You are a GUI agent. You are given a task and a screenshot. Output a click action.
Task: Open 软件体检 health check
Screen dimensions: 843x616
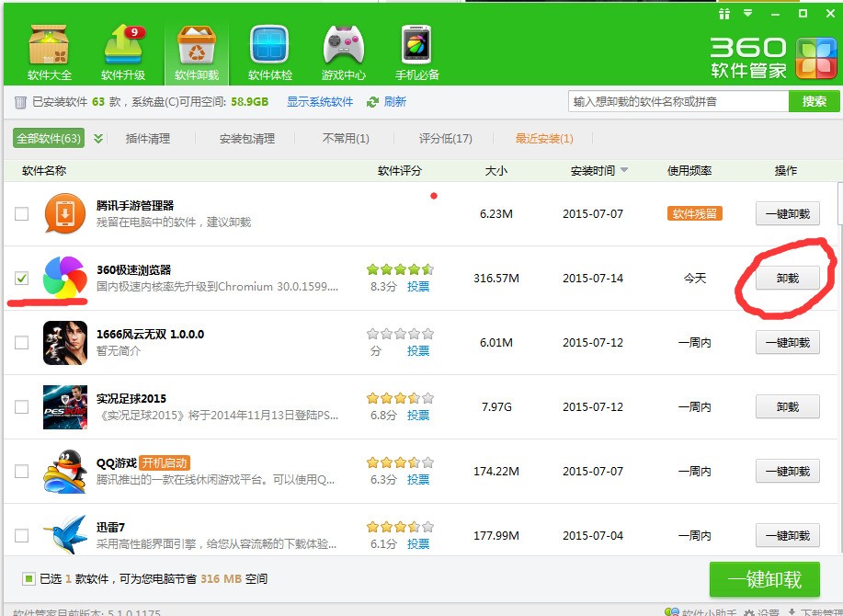268,43
